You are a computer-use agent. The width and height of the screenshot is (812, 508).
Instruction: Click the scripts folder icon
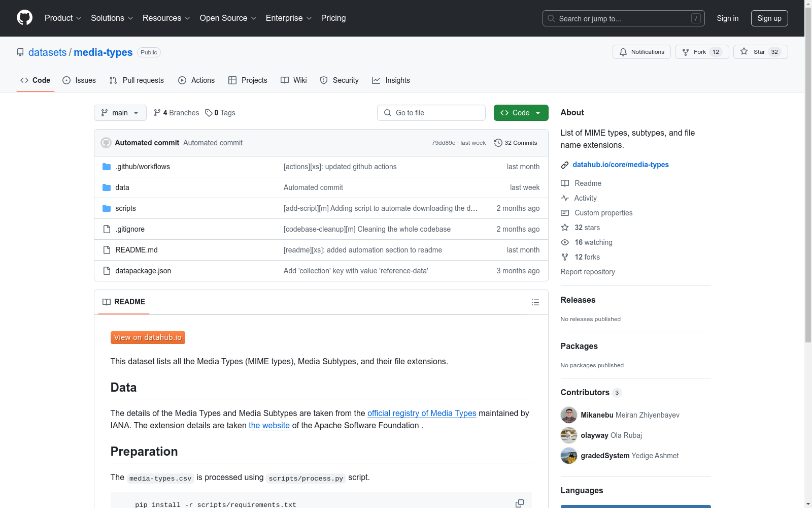pos(107,208)
